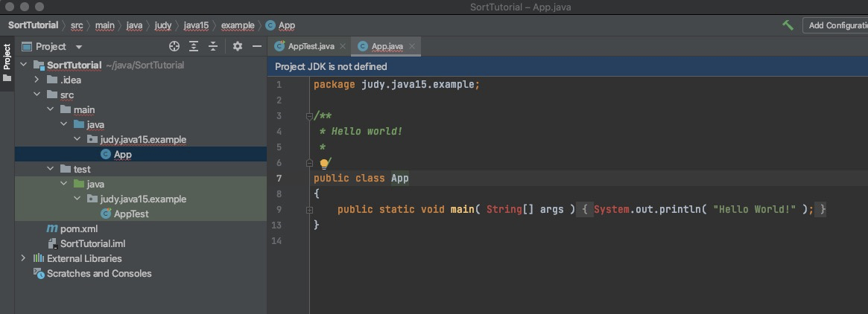Click the AppTest.java tab file icon

click(x=279, y=46)
